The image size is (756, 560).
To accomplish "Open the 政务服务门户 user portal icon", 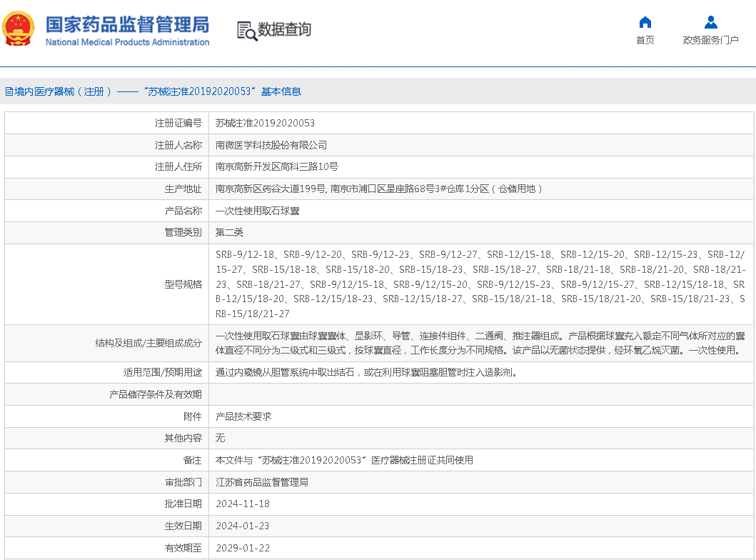I will pyautogui.click(x=711, y=22).
